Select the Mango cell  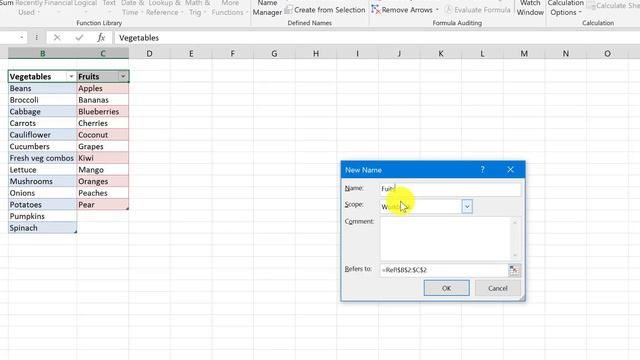pos(103,170)
